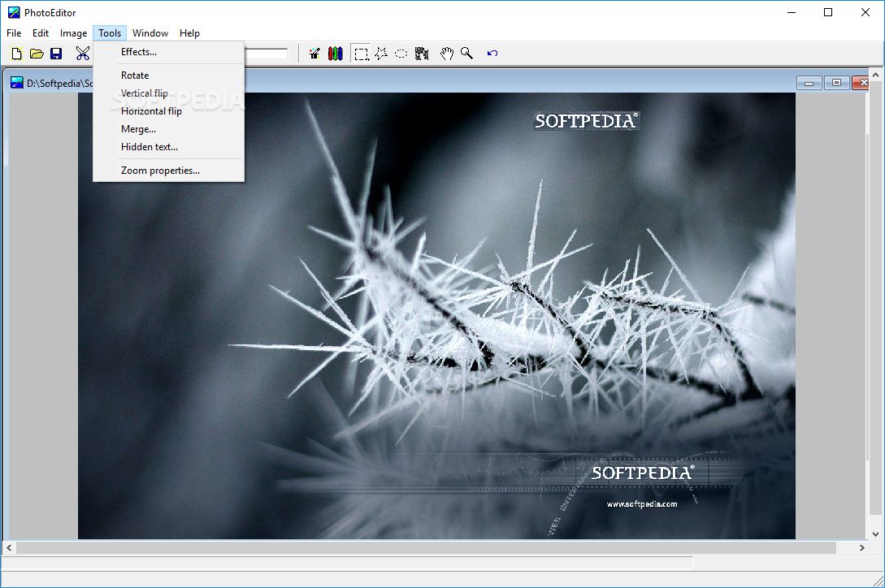Click the frost branch image canvas
885x588 pixels.
coord(436,315)
